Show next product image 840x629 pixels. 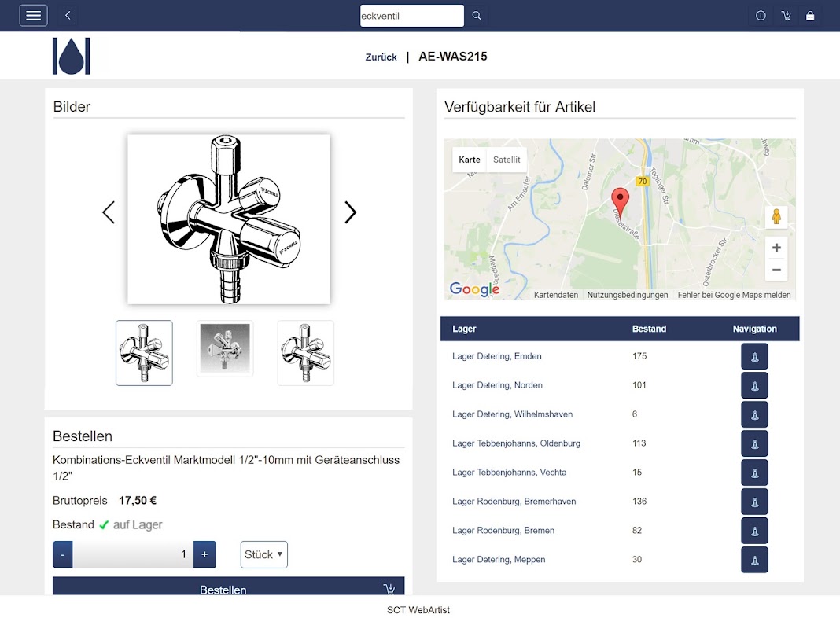pyautogui.click(x=350, y=212)
